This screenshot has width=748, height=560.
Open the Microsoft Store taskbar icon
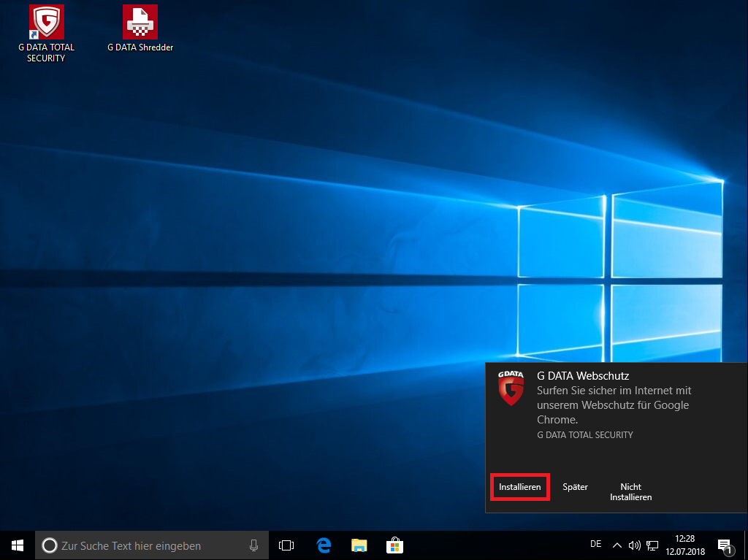[394, 545]
